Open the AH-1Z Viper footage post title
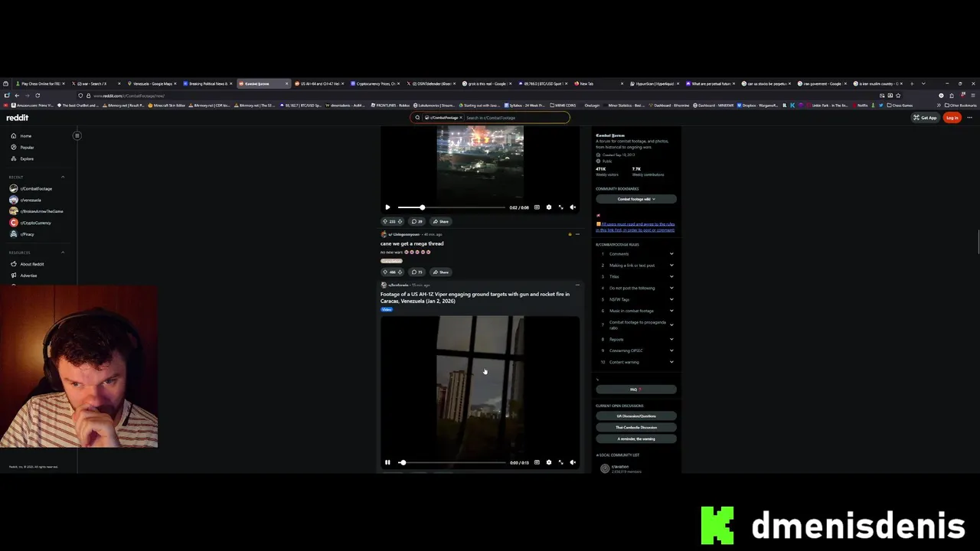This screenshot has height=551, width=980. 475,297
